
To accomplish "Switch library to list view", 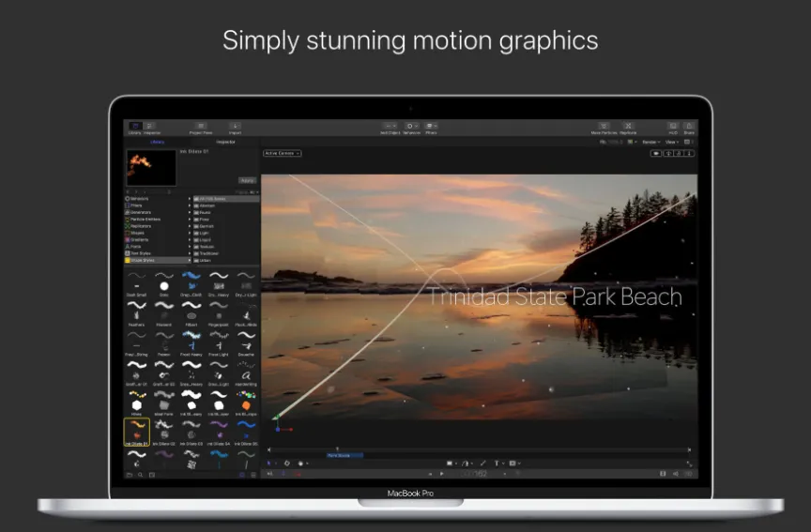I will click(x=253, y=475).
